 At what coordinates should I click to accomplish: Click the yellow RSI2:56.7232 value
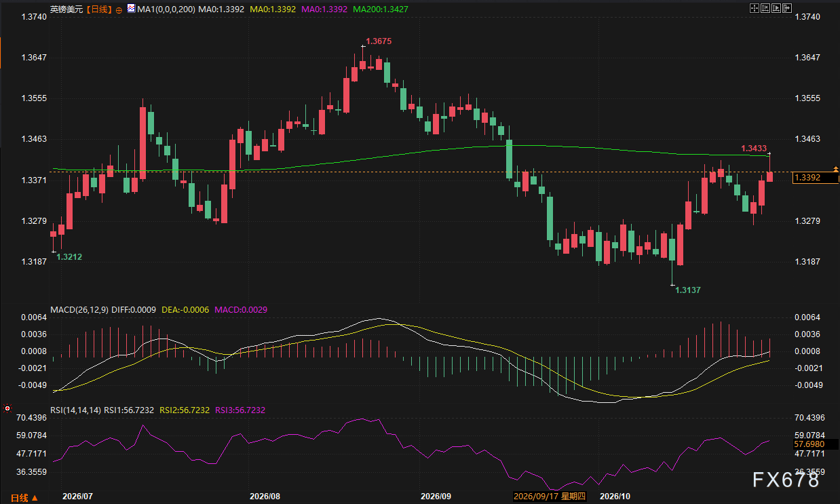click(185, 410)
